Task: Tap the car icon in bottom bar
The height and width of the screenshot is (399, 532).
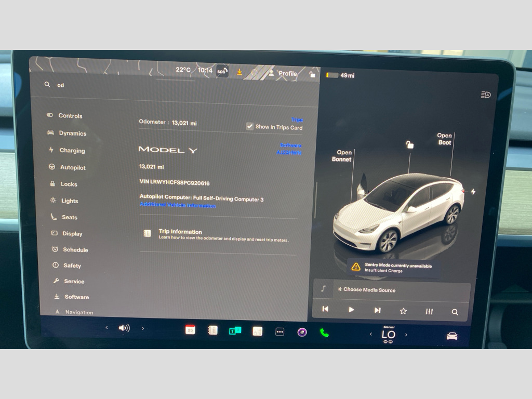Action: [x=453, y=336]
